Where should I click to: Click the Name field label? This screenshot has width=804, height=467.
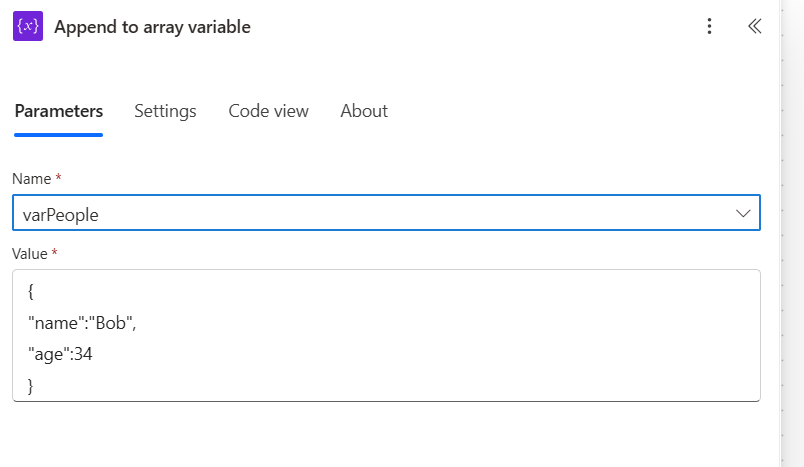[x=31, y=178]
